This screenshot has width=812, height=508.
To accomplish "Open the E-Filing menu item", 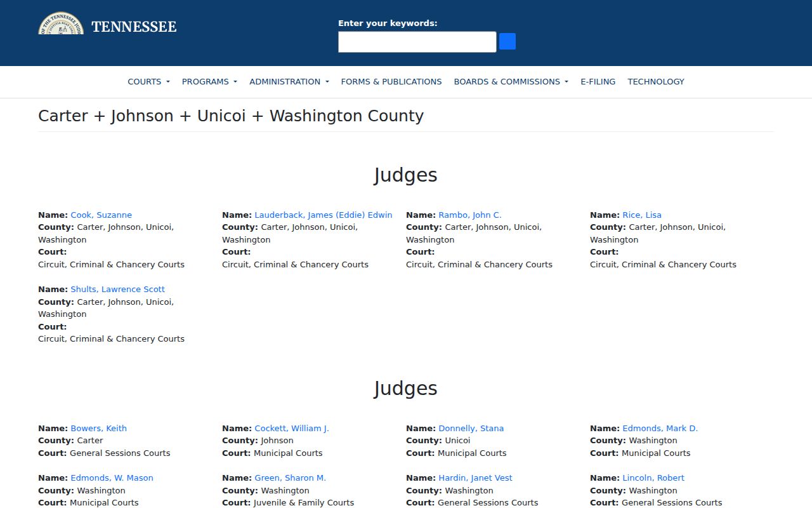I will point(598,81).
